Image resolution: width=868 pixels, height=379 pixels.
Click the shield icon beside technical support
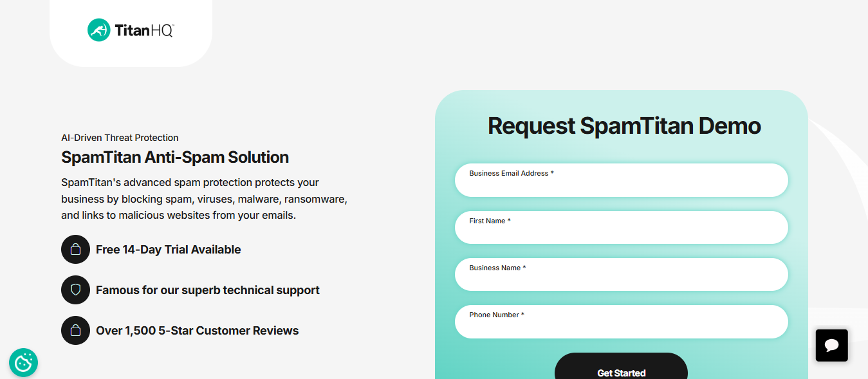coord(75,290)
